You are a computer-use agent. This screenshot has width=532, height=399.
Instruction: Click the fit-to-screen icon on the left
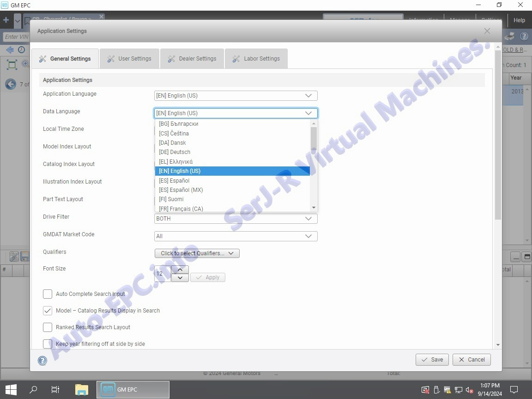coord(12,65)
